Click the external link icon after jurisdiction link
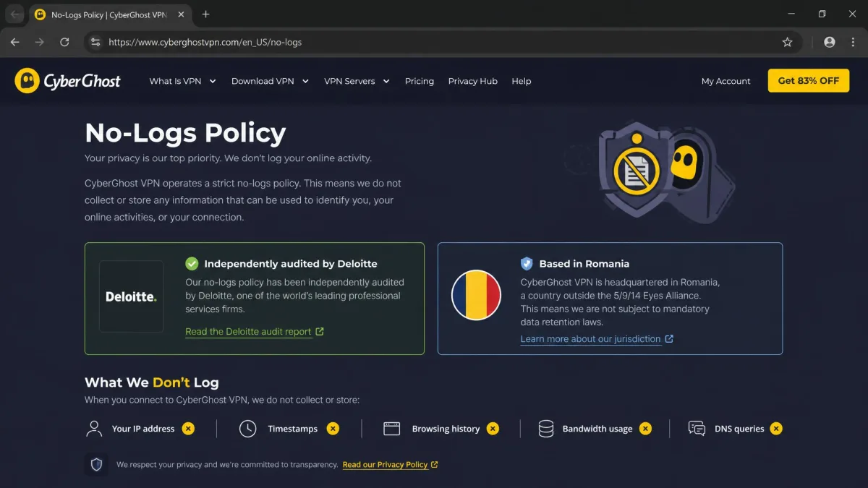868x488 pixels. pos(669,338)
